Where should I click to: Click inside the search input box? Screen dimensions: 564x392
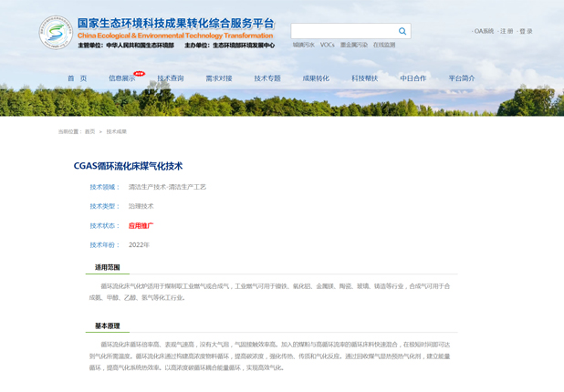click(343, 31)
